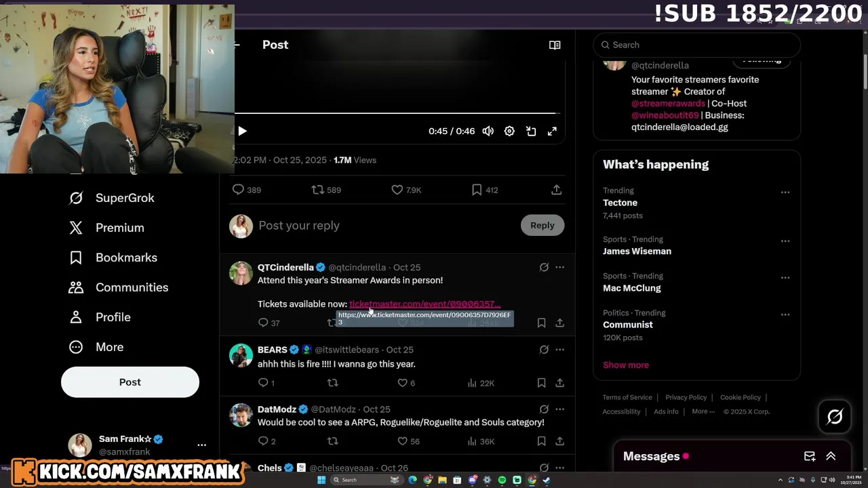Share QTCinderella's tickets reply
The image size is (868, 488).
[559, 323]
